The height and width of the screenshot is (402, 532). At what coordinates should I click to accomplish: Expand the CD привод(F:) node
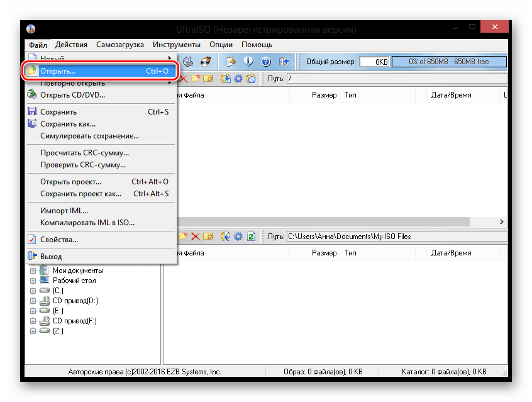[33, 321]
